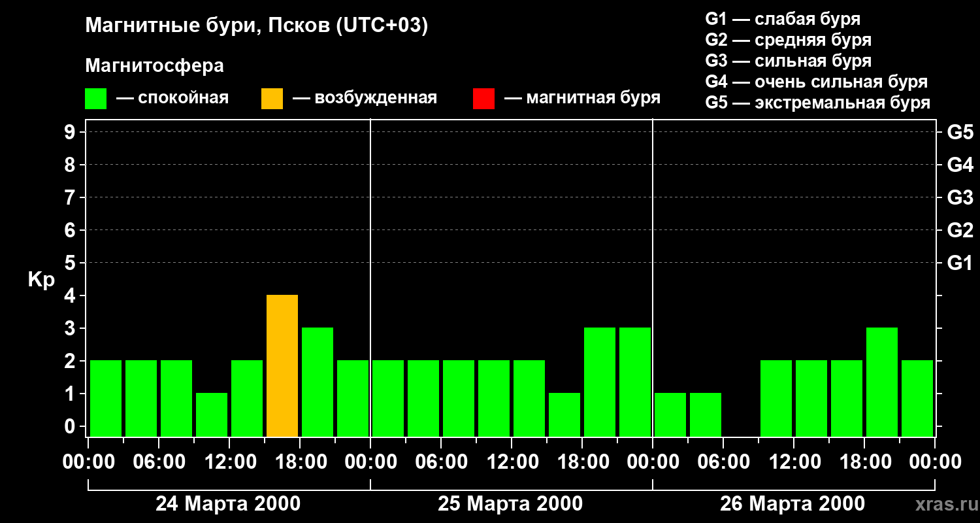
Task: Click the 'G5' label on the right scale
Action: click(960, 132)
